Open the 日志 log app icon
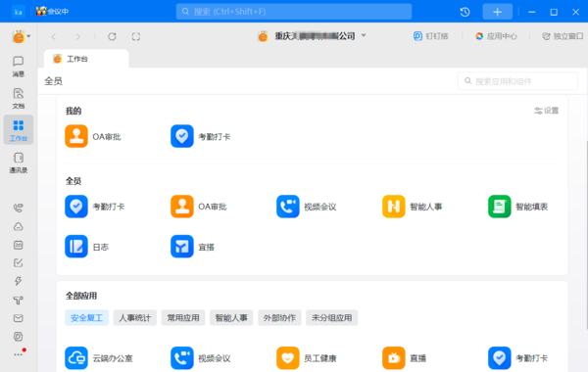Screen dimensions: 588x372 [76, 247]
